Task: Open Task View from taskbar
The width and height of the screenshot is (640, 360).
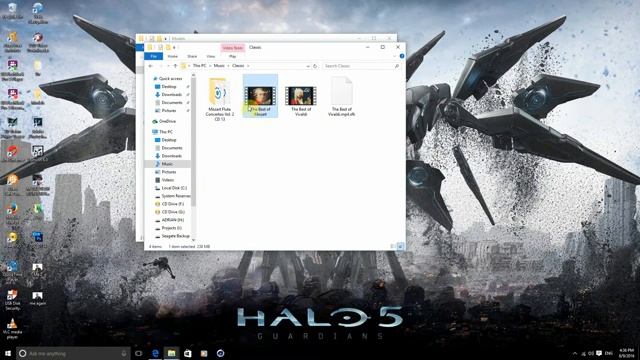Action: (x=139, y=353)
